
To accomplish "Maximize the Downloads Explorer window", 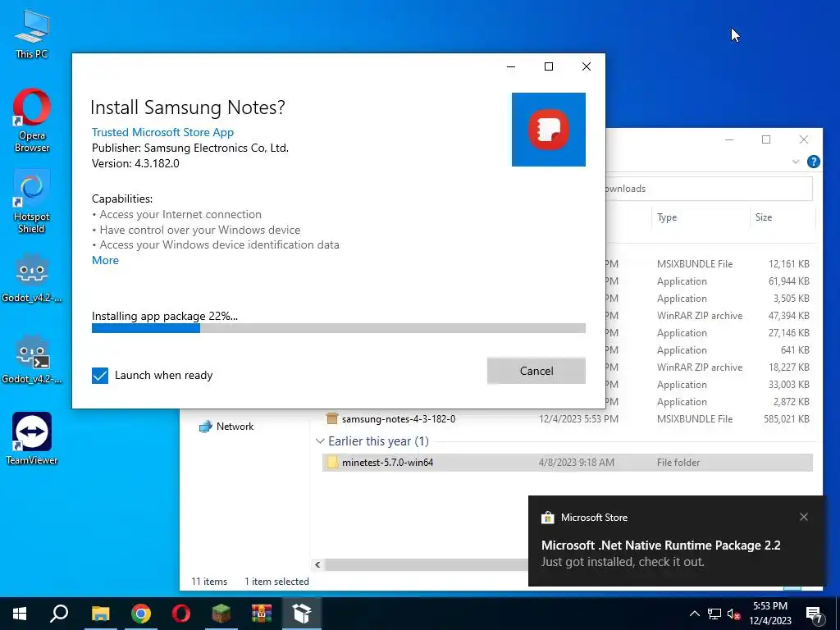I will click(766, 139).
